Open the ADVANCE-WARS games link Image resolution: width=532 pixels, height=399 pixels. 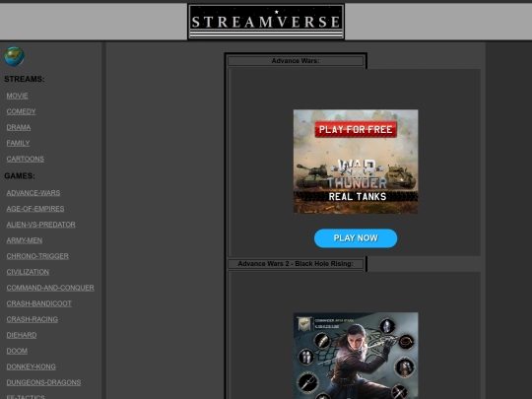click(33, 193)
